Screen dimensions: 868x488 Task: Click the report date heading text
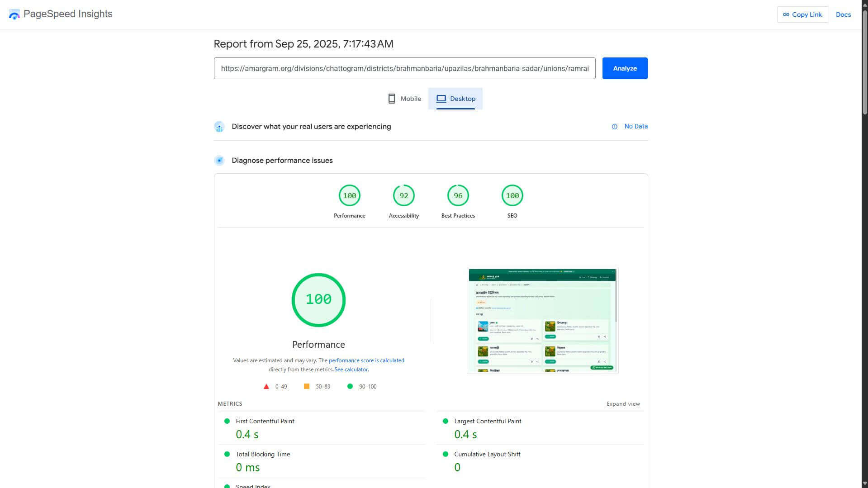point(304,44)
